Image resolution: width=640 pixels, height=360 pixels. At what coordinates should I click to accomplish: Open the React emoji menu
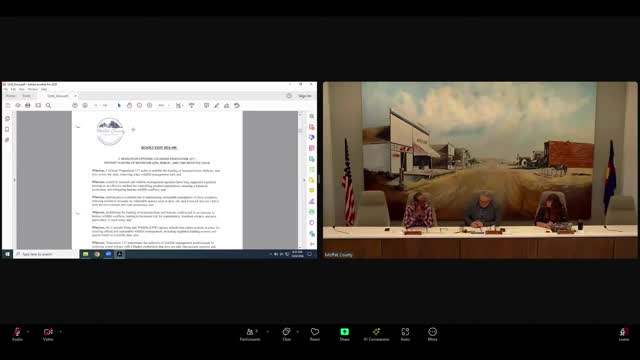click(315, 334)
